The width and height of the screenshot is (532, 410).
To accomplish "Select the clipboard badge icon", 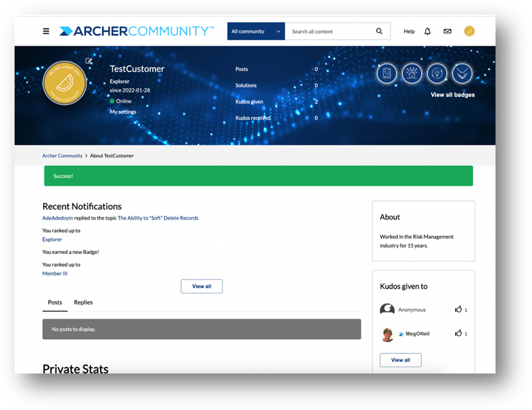I will [387, 74].
